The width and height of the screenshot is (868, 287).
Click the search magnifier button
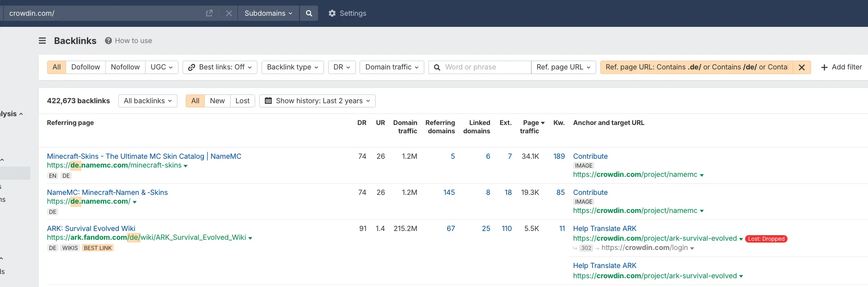[x=309, y=13]
